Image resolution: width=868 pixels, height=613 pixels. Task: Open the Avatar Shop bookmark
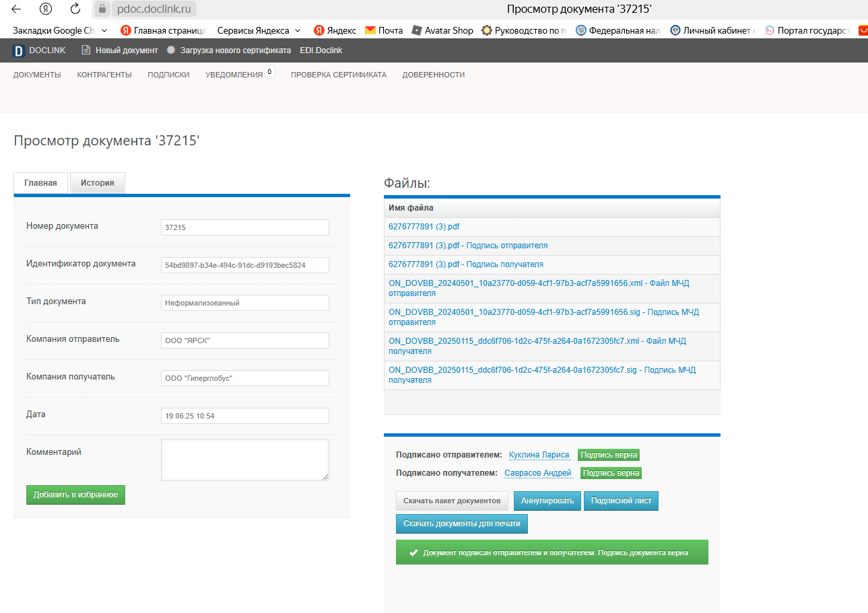tap(442, 30)
